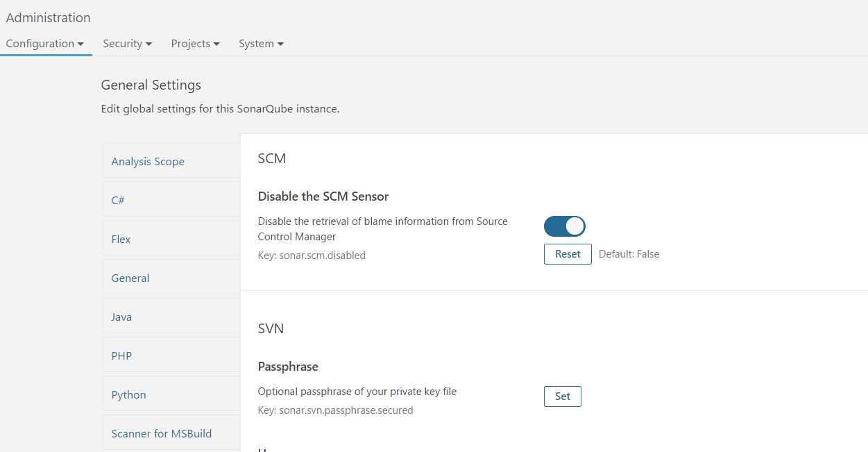Expand the Projects dropdown menu
Screen dimensions: 868x452
[196, 43]
